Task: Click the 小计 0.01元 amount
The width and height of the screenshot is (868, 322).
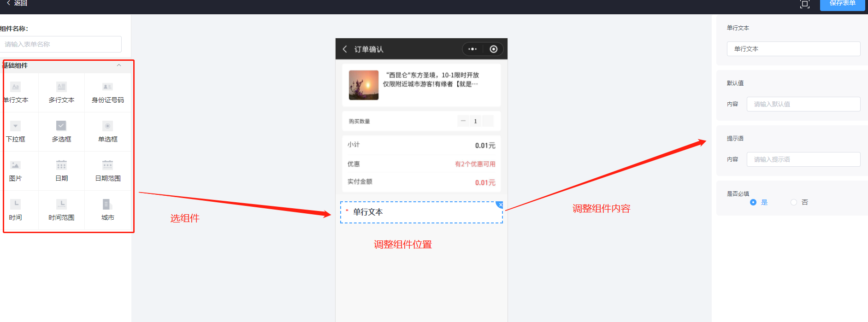Action: [x=485, y=146]
